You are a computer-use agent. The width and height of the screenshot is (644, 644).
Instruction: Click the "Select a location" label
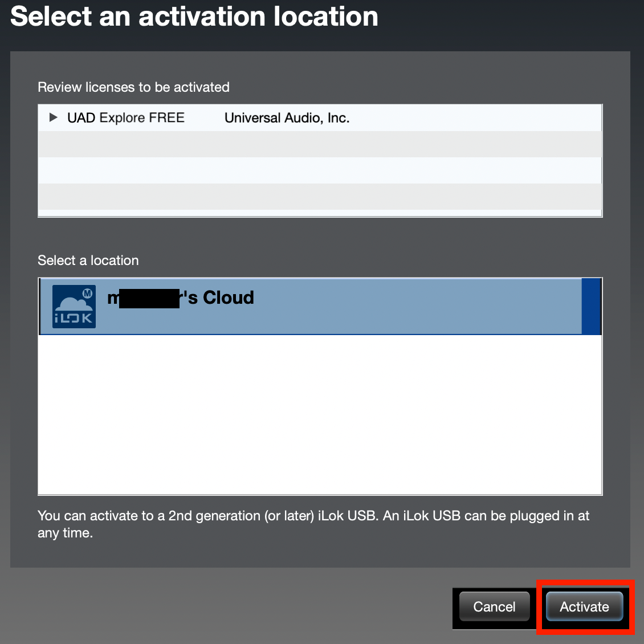[x=88, y=260]
